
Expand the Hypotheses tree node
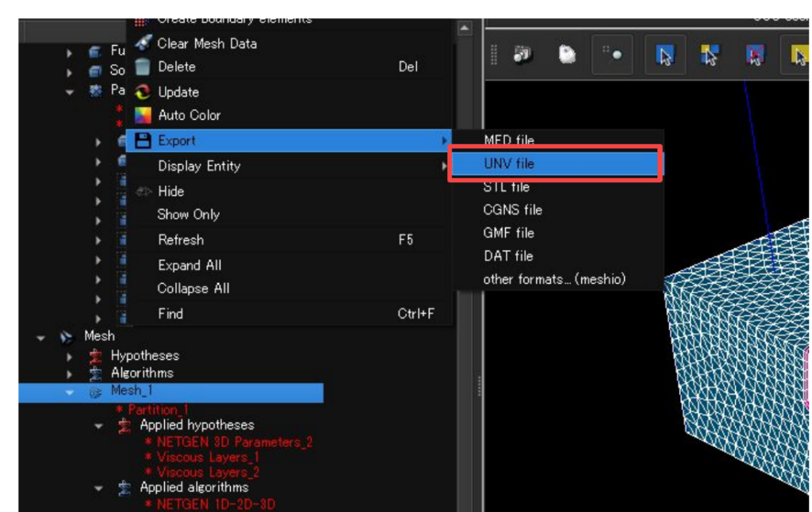pos(70,357)
